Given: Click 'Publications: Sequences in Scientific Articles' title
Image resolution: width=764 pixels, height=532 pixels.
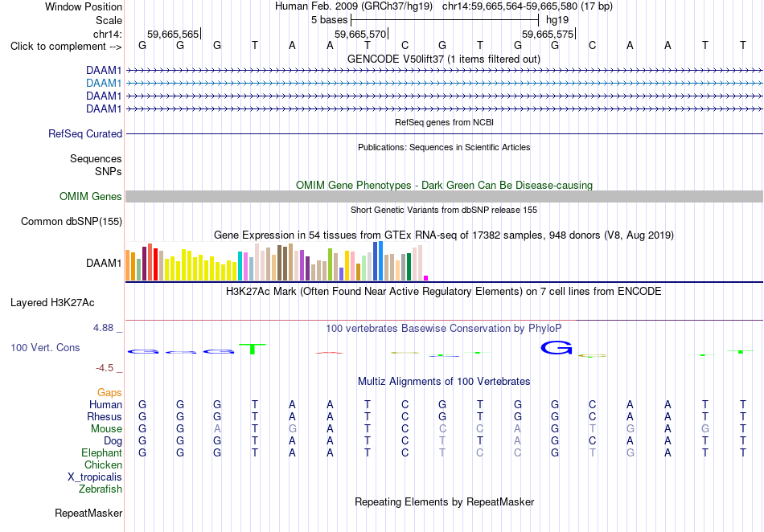Looking at the screenshot, I should pyautogui.click(x=444, y=148).
